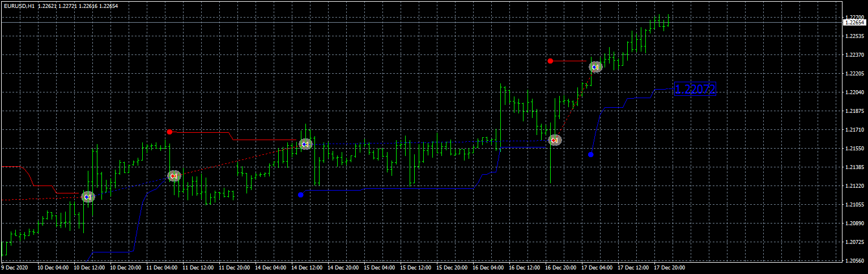Click the 1.21220 price scale label
Image resolution: width=868 pixels, height=274 pixels.
[x=854, y=186]
